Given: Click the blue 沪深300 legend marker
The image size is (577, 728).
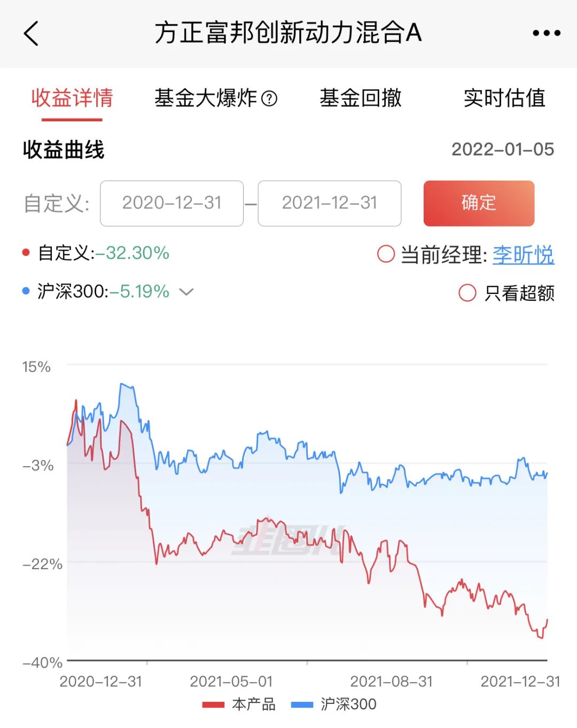Looking at the screenshot, I should 302,705.
